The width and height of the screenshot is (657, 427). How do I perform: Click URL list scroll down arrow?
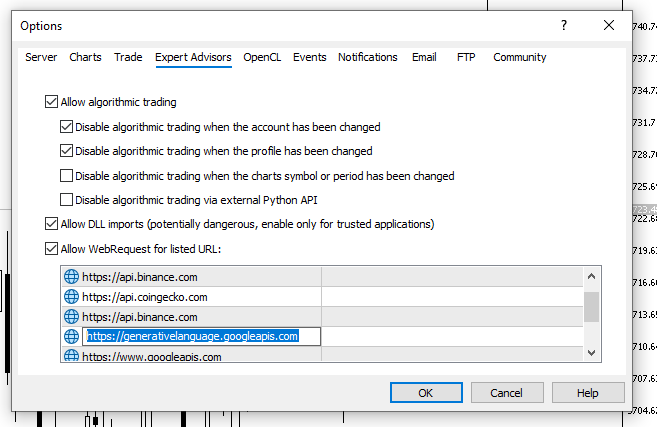point(591,353)
